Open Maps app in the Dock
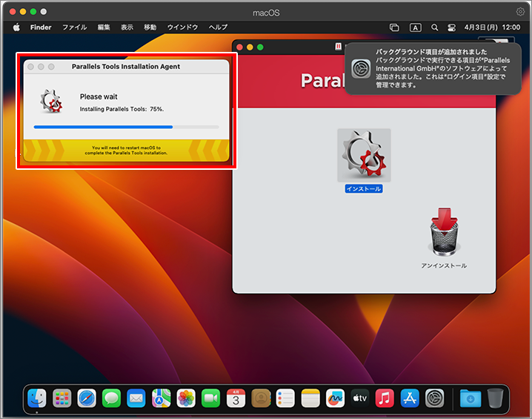The image size is (532, 419). (162, 398)
